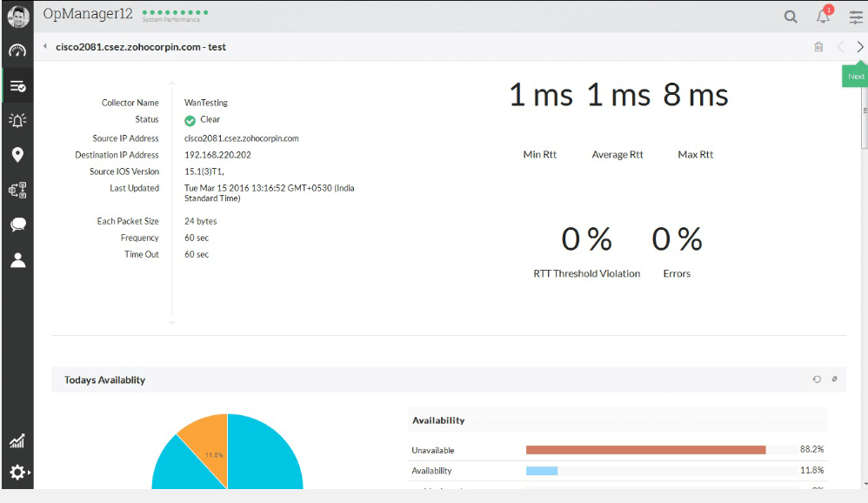This screenshot has height=503, width=868.
Task: Click the source address cisco2081.csez.zohocorpin.com
Action: [242, 138]
